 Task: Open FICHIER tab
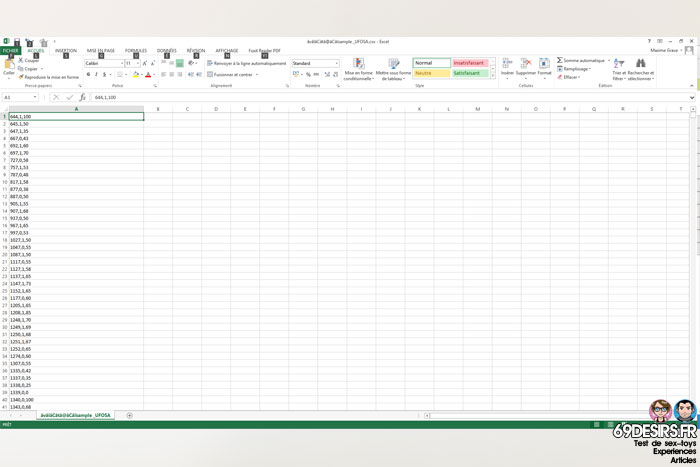pos(10,50)
